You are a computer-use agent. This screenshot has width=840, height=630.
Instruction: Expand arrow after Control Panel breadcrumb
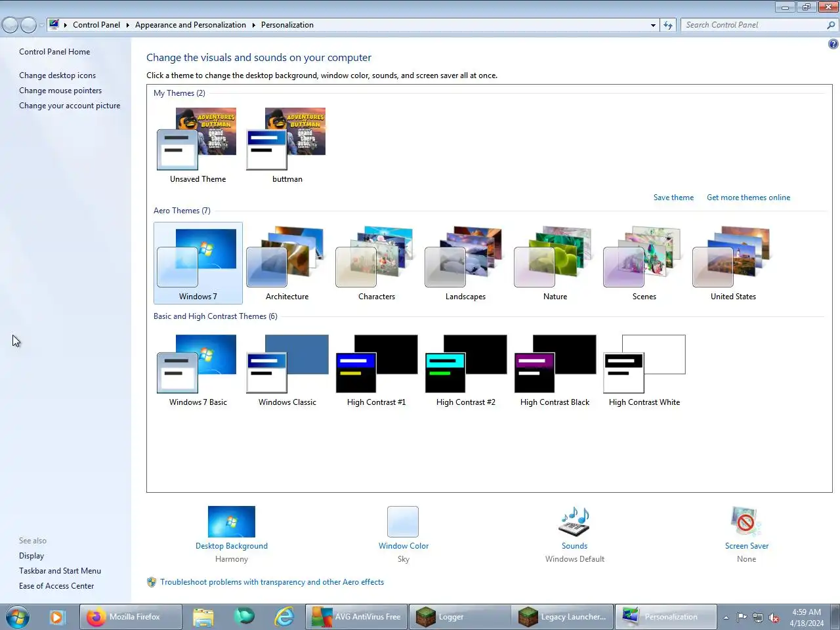click(127, 25)
